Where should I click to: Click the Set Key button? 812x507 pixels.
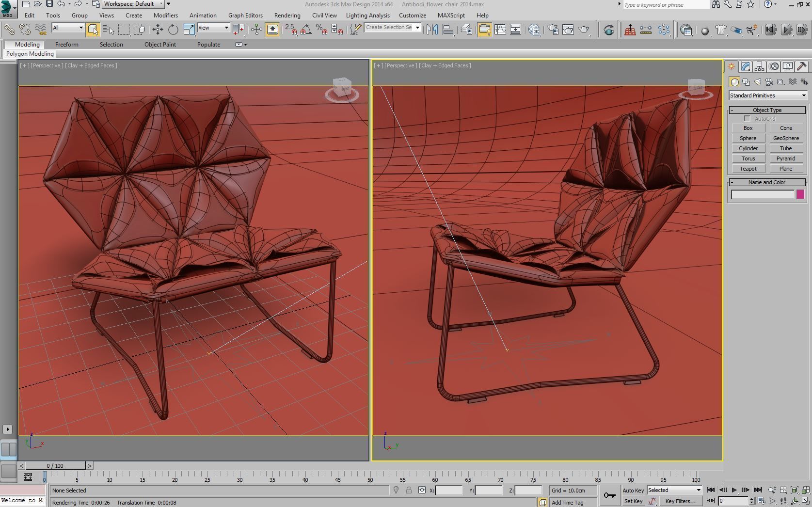click(x=633, y=501)
